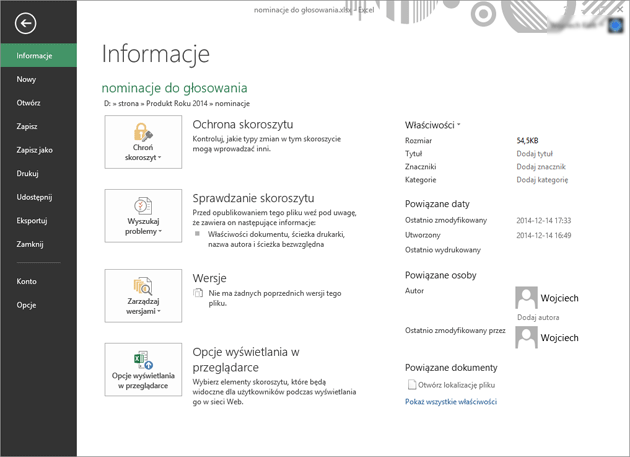The width and height of the screenshot is (630, 457).
Task: Click the browser view options Excel icon
Action: pos(143,360)
